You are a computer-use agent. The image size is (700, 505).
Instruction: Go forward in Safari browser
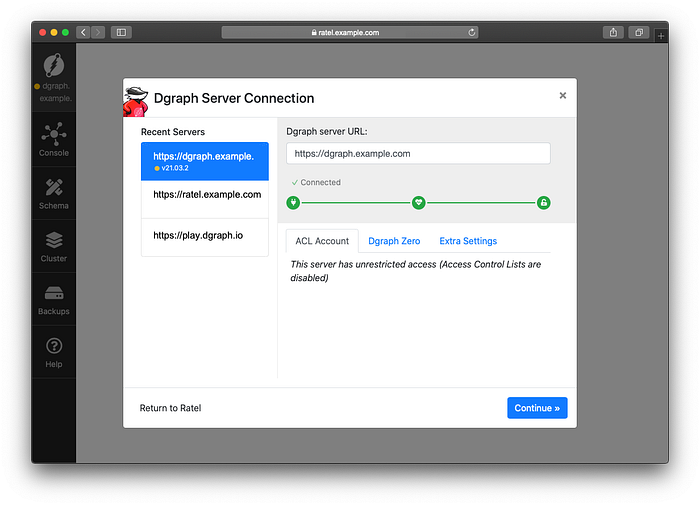[x=98, y=32]
